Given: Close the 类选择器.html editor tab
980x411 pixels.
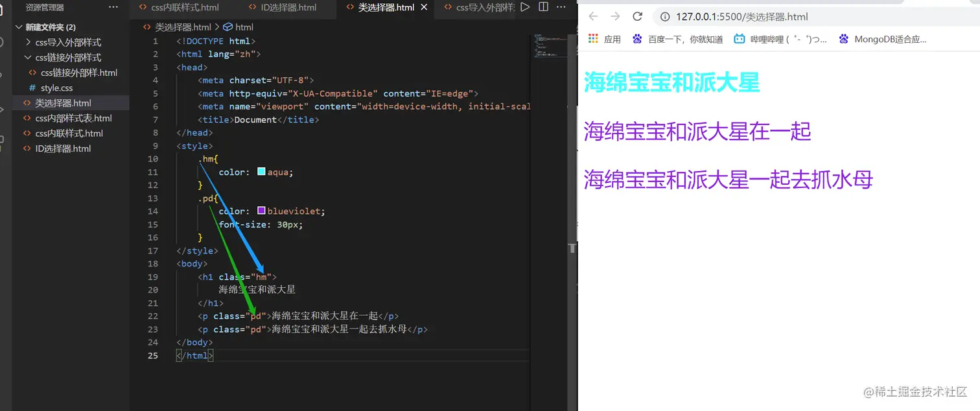Looking at the screenshot, I should point(425,8).
